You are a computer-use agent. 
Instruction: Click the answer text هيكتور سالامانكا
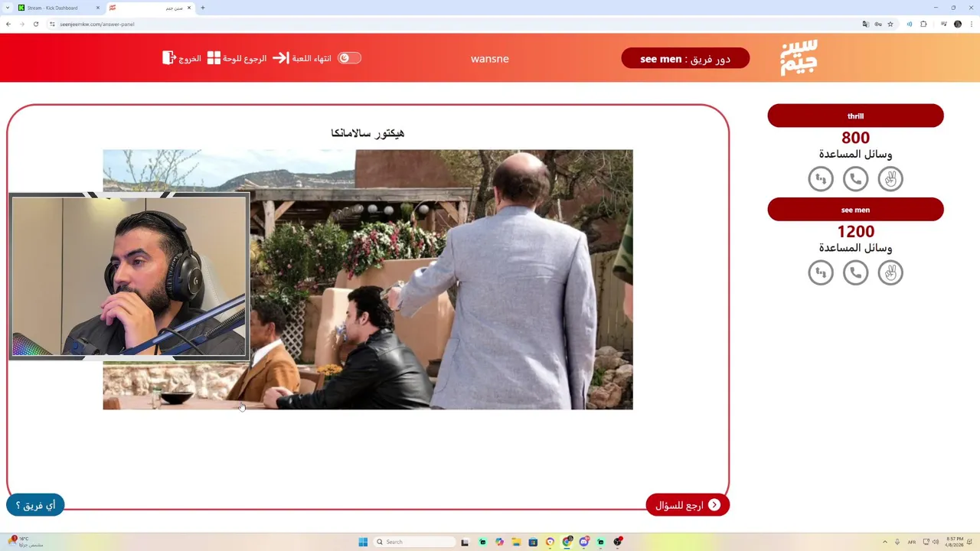point(367,133)
